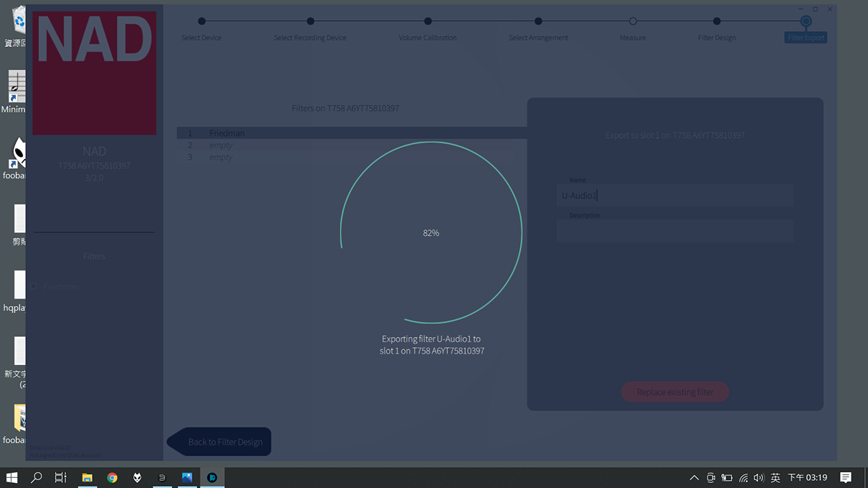Image resolution: width=868 pixels, height=488 pixels.
Task: Select empty filter slot 3
Action: click(352, 157)
